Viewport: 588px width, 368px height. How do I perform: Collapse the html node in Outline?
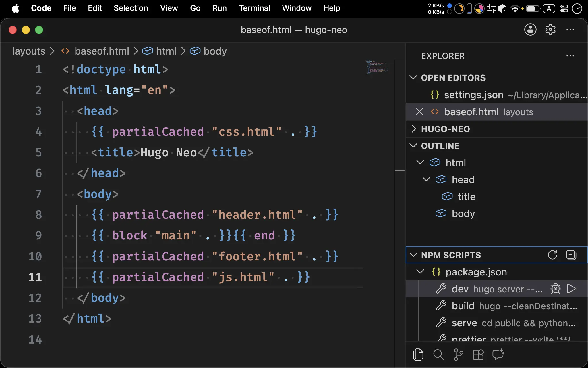420,162
